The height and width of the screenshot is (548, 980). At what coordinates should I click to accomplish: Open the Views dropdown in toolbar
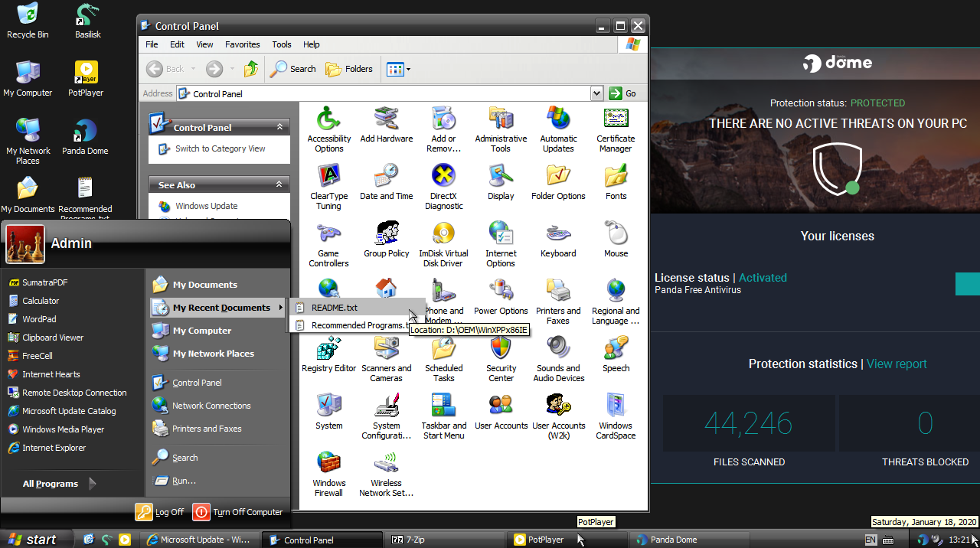[398, 69]
